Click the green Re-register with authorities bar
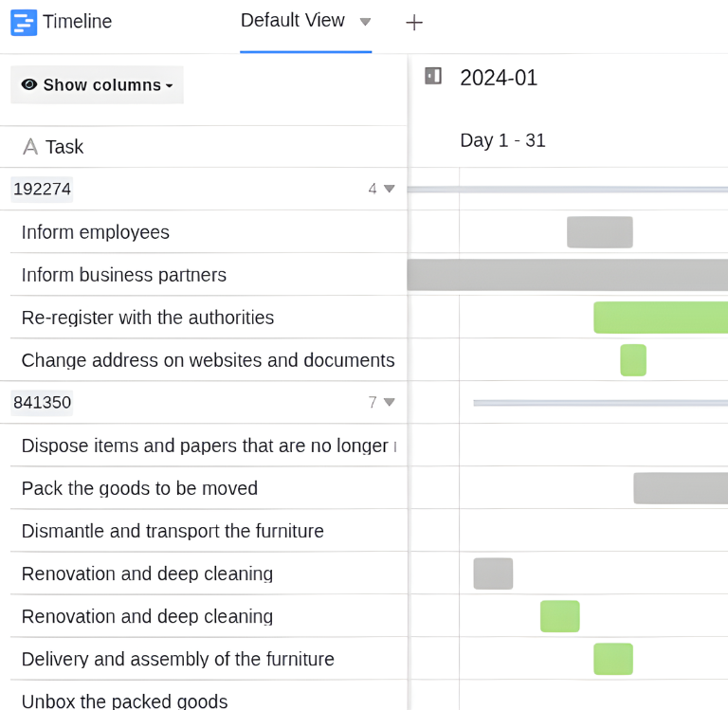 [661, 318]
